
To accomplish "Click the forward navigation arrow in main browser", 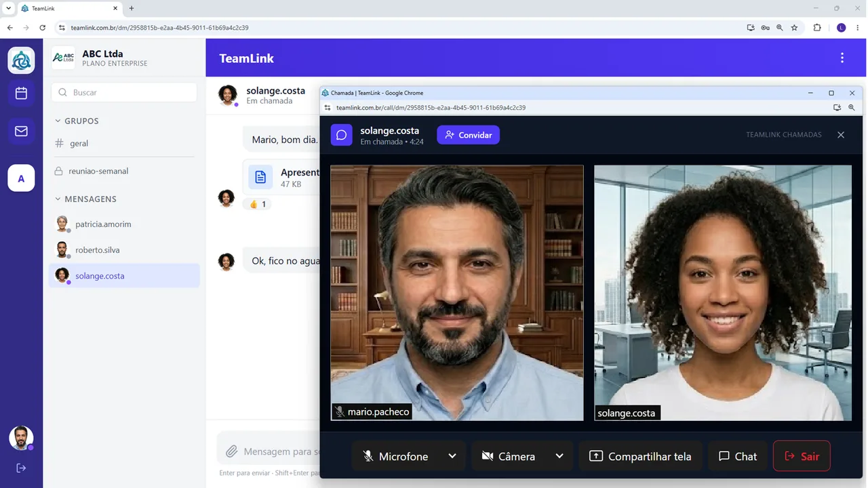I will click(26, 28).
